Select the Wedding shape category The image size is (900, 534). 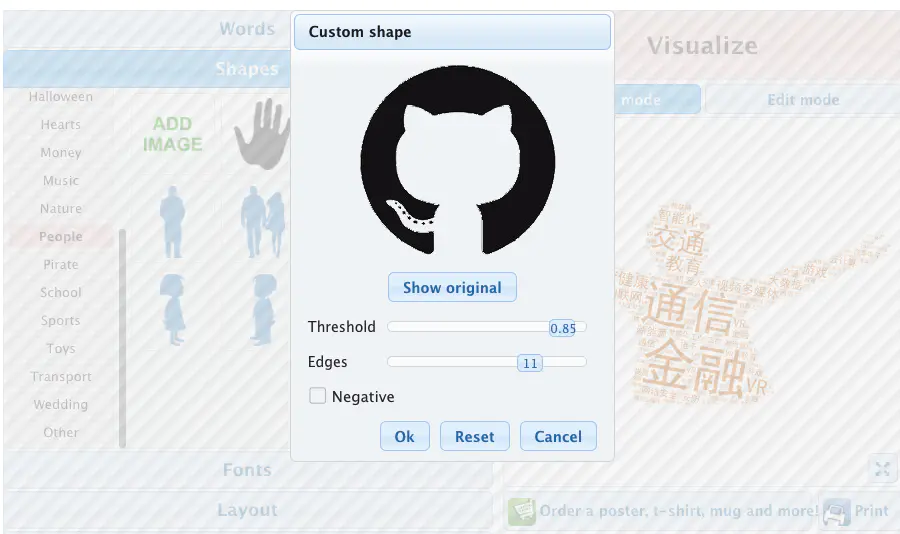(61, 404)
